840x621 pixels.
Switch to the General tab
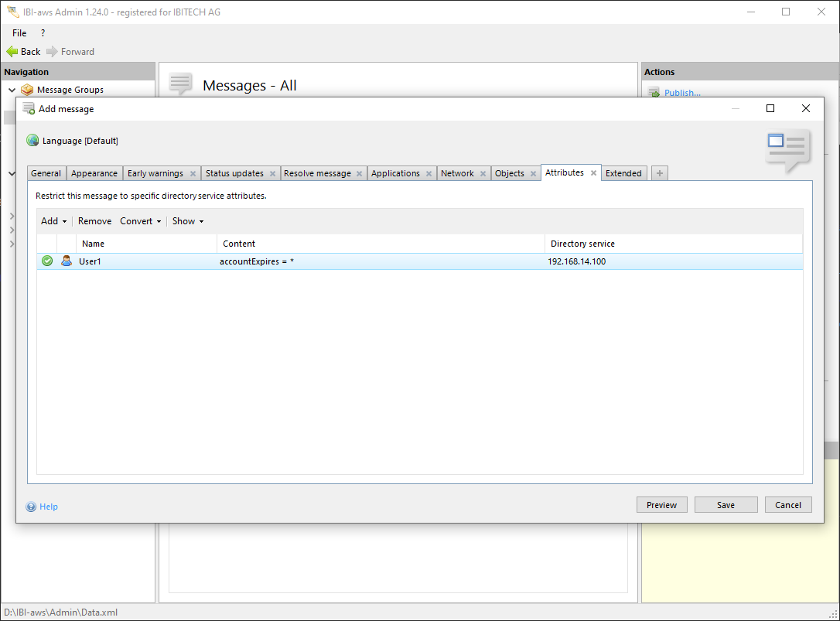click(x=46, y=173)
